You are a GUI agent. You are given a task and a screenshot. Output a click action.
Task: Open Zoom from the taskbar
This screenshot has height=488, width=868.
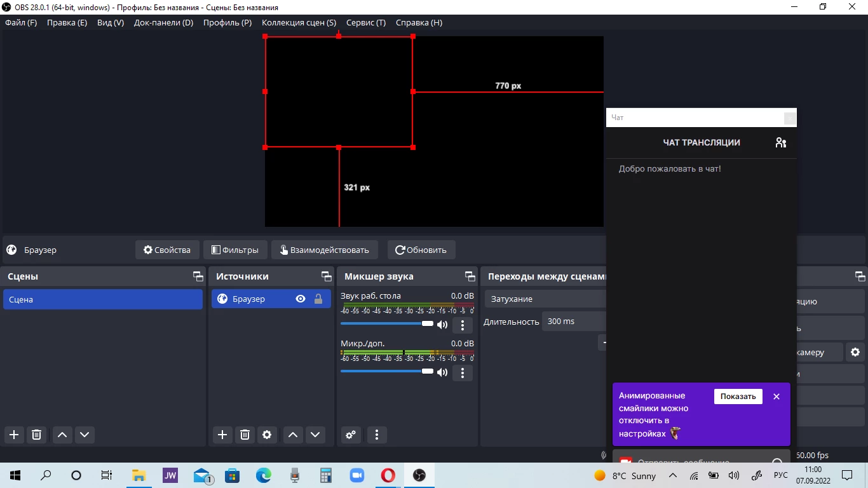coord(357,475)
